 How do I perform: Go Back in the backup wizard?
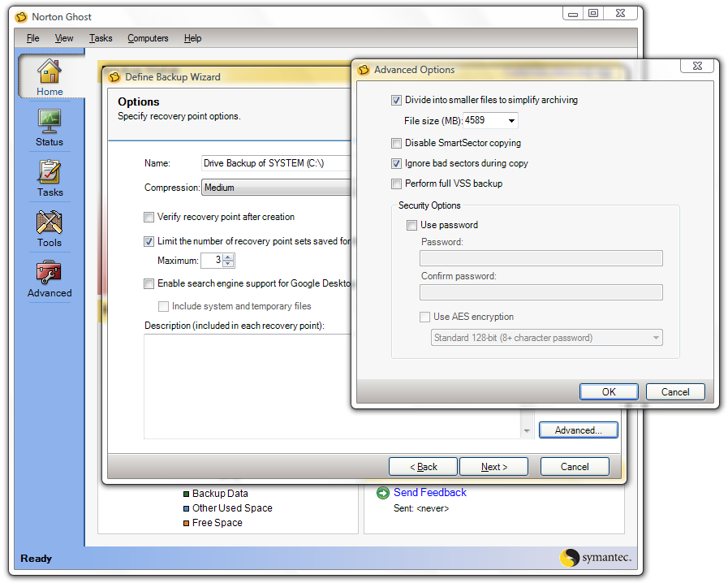click(x=423, y=467)
